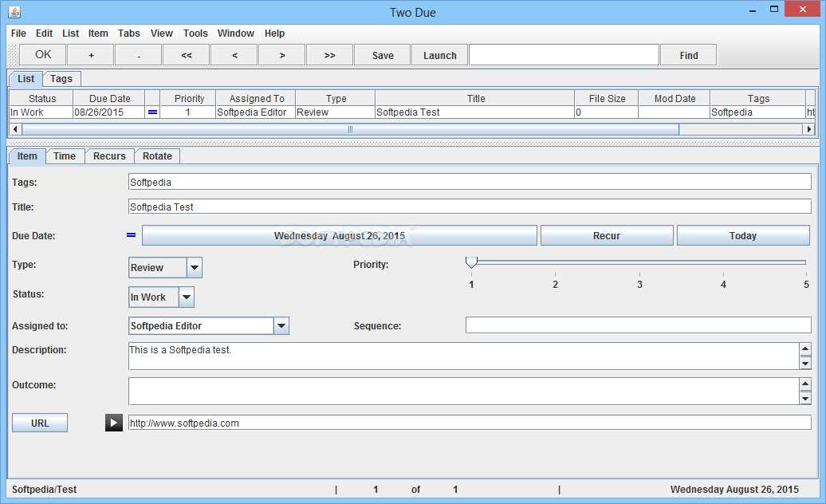The width and height of the screenshot is (826, 504).
Task: Click the Java icon in title bar
Action: coord(14,12)
